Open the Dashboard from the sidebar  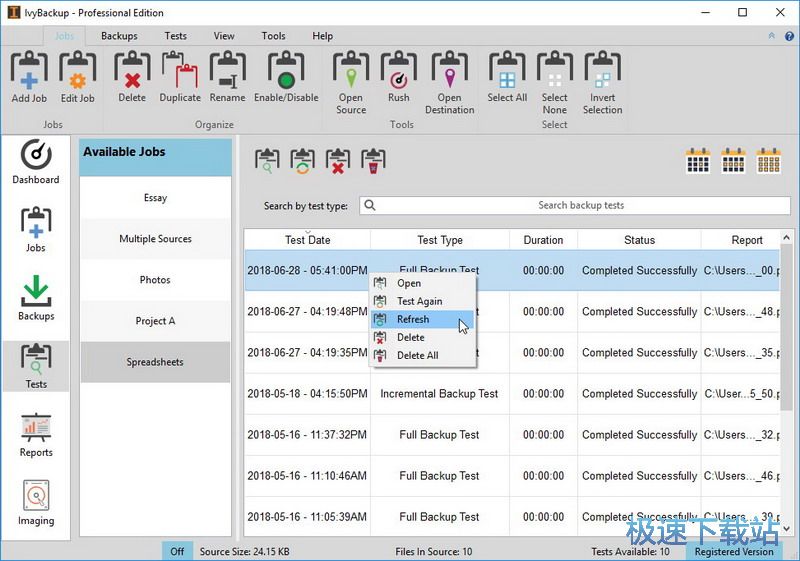[x=36, y=162]
